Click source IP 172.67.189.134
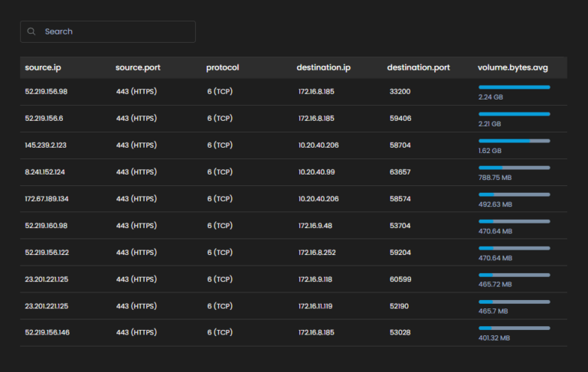The width and height of the screenshot is (588, 372). [45, 199]
